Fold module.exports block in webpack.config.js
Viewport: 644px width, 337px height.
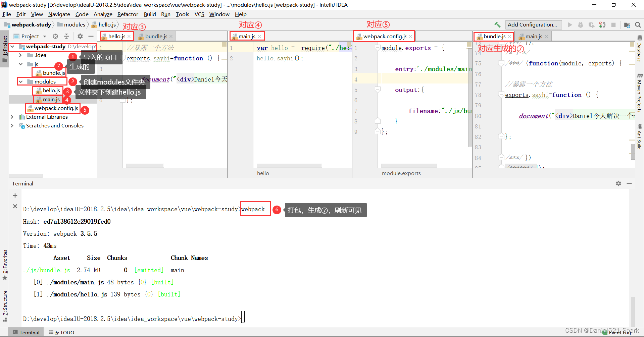coord(378,48)
